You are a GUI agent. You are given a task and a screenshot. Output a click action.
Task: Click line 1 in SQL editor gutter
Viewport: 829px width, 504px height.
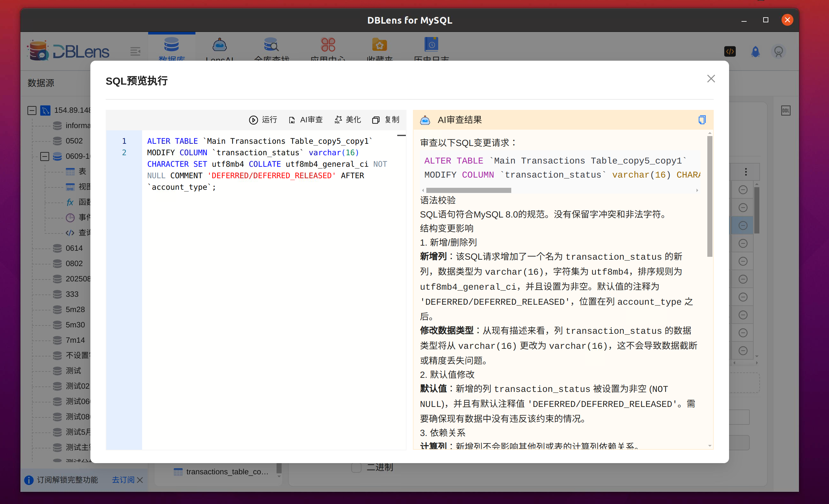point(124,141)
